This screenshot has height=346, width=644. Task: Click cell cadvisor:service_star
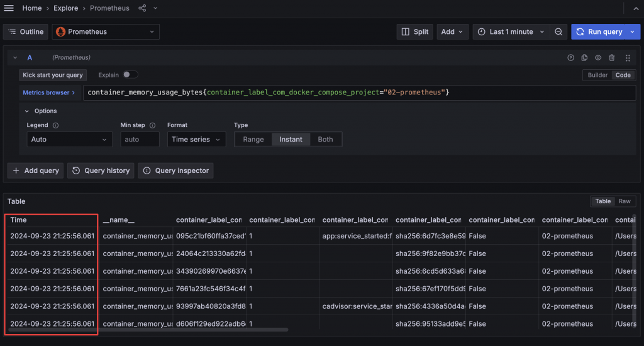tap(357, 306)
